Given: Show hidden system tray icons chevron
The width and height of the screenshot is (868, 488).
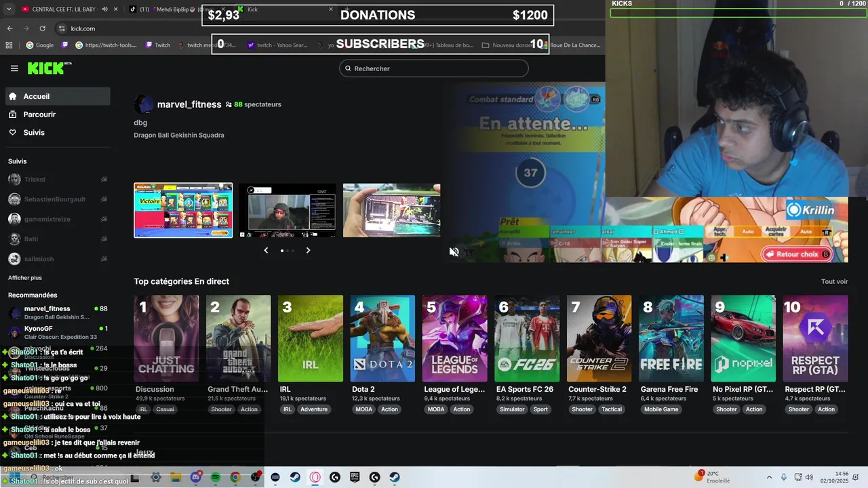Looking at the screenshot, I should tap(769, 477).
